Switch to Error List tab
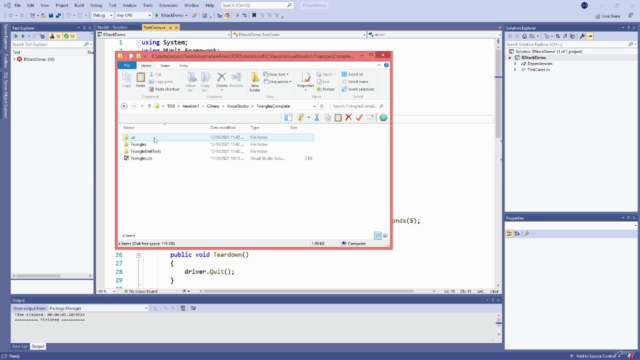The width and height of the screenshot is (640, 360). pos(20,346)
